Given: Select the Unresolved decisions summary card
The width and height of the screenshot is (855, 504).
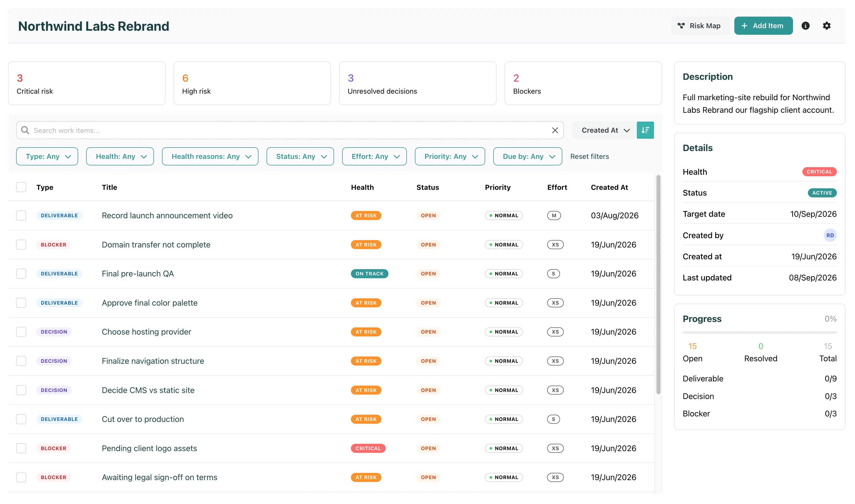Looking at the screenshot, I should click(418, 83).
